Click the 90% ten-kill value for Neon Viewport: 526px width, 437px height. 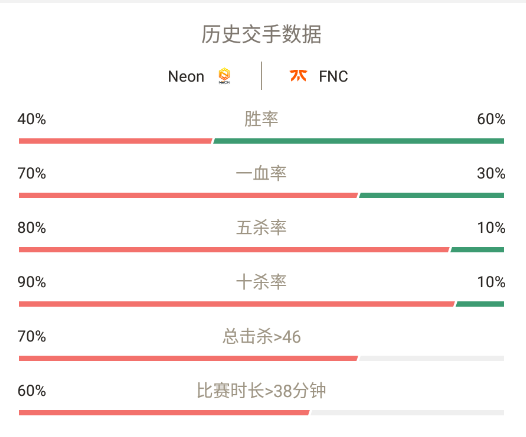click(32, 282)
